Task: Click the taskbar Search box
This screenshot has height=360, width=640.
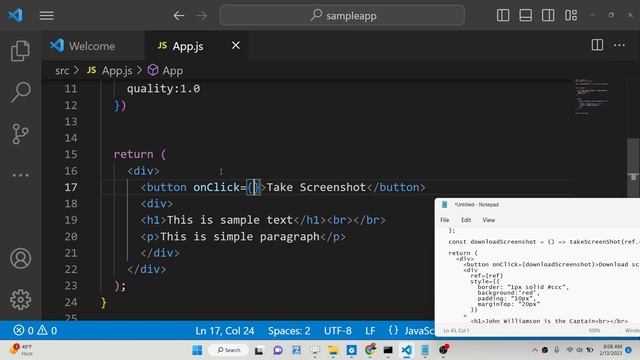Action: pos(229,350)
